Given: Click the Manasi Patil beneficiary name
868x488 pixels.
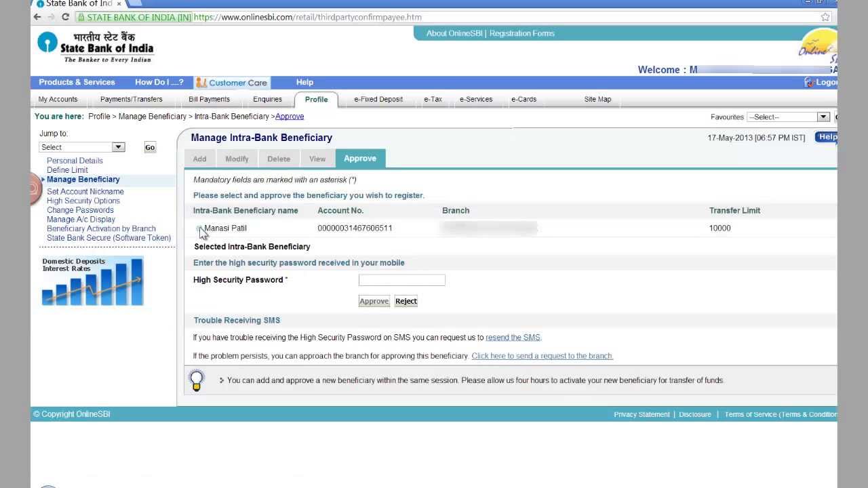Looking at the screenshot, I should 225,228.
